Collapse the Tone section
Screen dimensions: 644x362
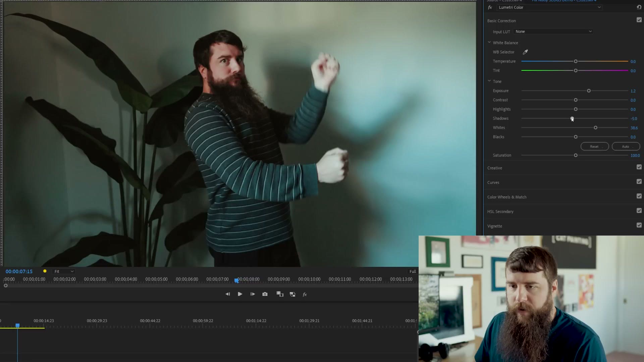point(489,81)
